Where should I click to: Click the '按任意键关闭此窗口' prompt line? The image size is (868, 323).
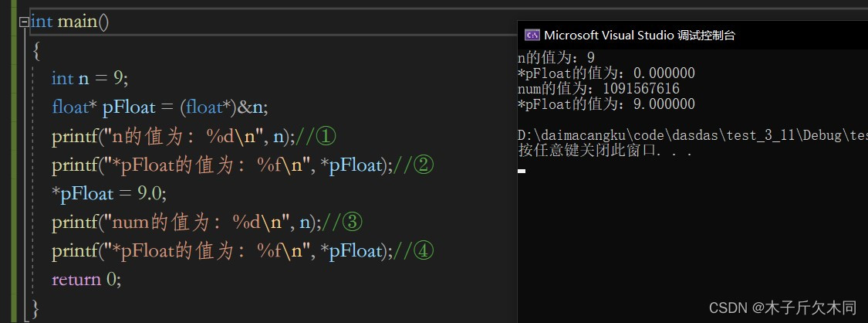pos(594,151)
